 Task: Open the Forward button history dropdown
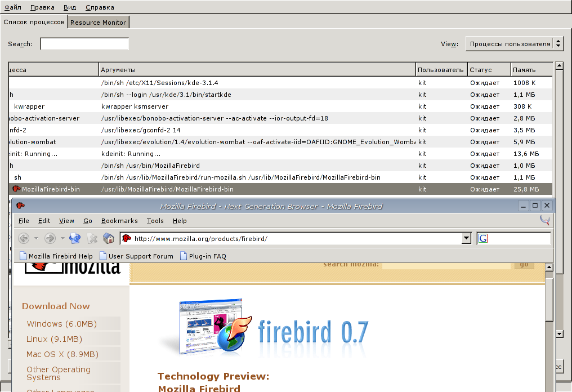(62, 238)
